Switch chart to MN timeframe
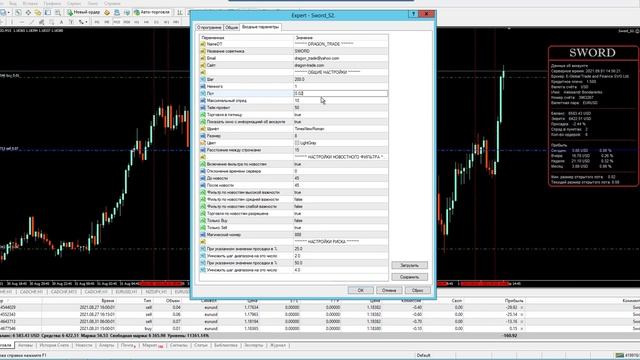Image resolution: width=640 pixels, height=360 pixels. point(176,22)
